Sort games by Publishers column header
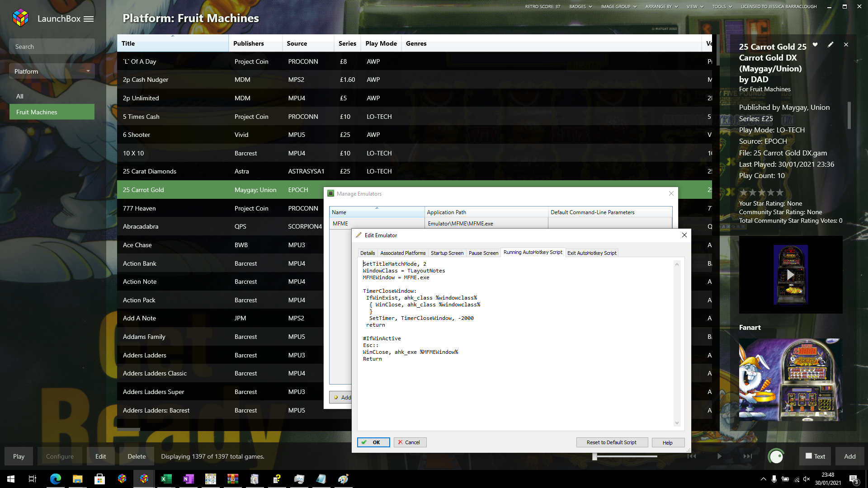This screenshot has height=488, width=868. [x=255, y=43]
